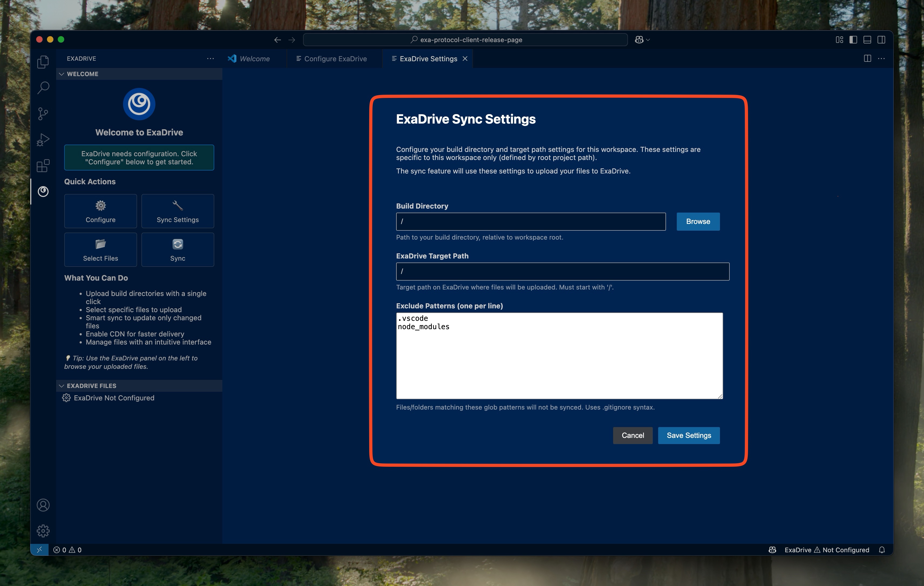Click Save Settings button
Screen dimensions: 924x586
[689, 435]
